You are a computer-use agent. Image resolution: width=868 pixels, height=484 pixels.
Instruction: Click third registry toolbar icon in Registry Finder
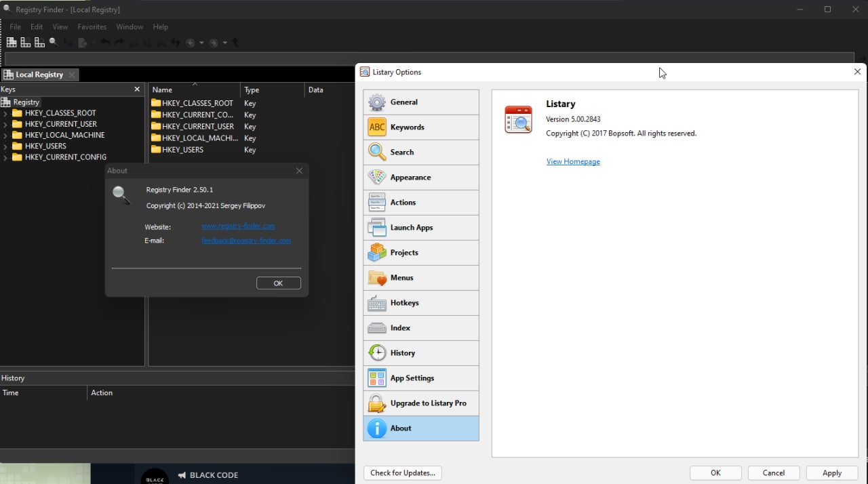point(39,43)
